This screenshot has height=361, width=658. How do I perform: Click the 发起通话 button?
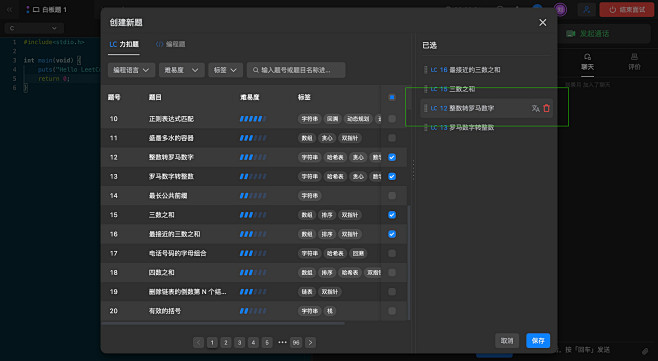[x=604, y=34]
